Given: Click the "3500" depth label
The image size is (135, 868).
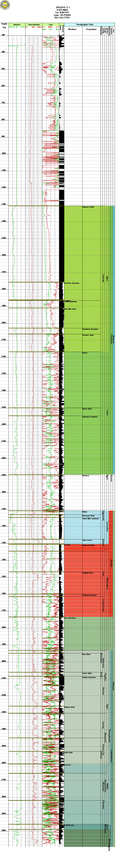Looking at the screenshot, I should [4, 577].
